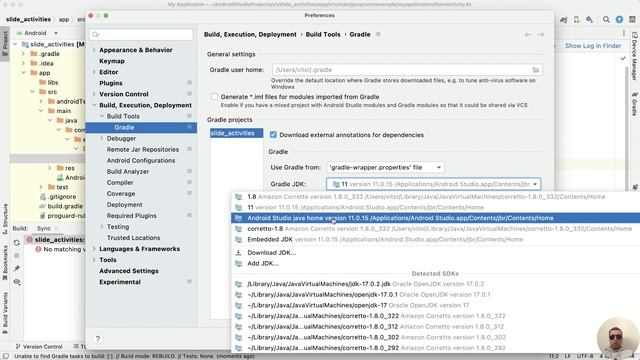The height and width of the screenshot is (360, 640).
Task: Expand the Version Control settings section
Action: coord(94,94)
